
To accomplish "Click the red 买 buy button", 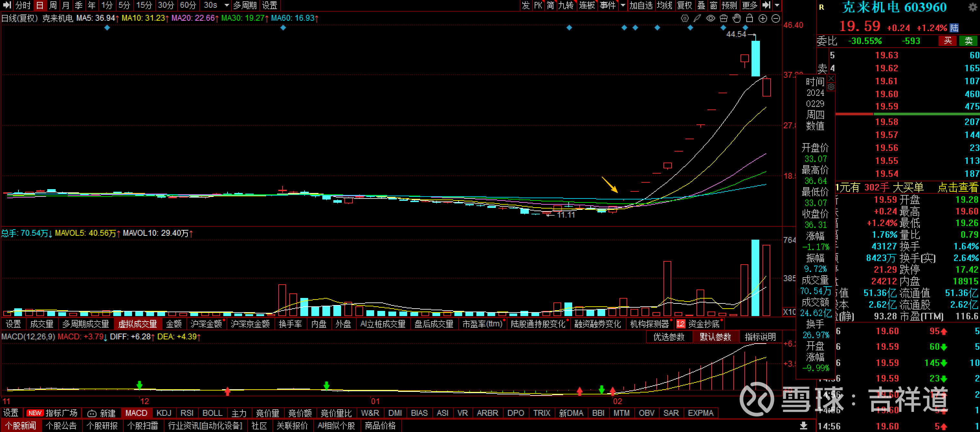I will click(947, 41).
